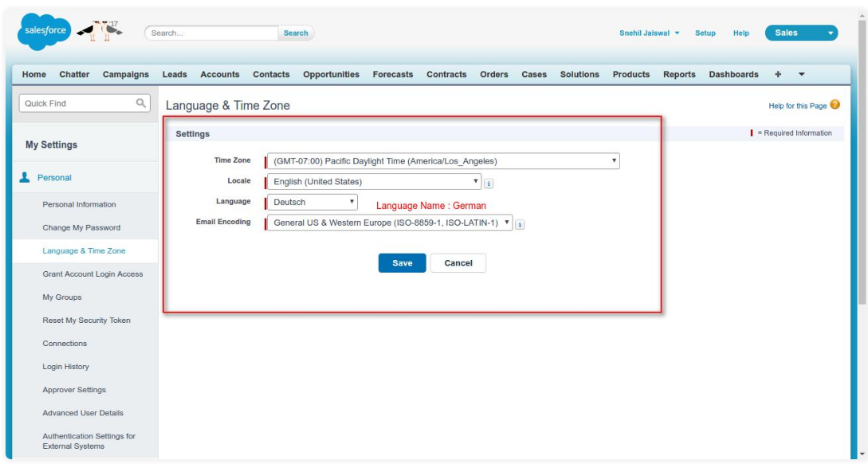The height and width of the screenshot is (472, 868).
Task: Open the Dashboards tab
Action: click(x=733, y=74)
